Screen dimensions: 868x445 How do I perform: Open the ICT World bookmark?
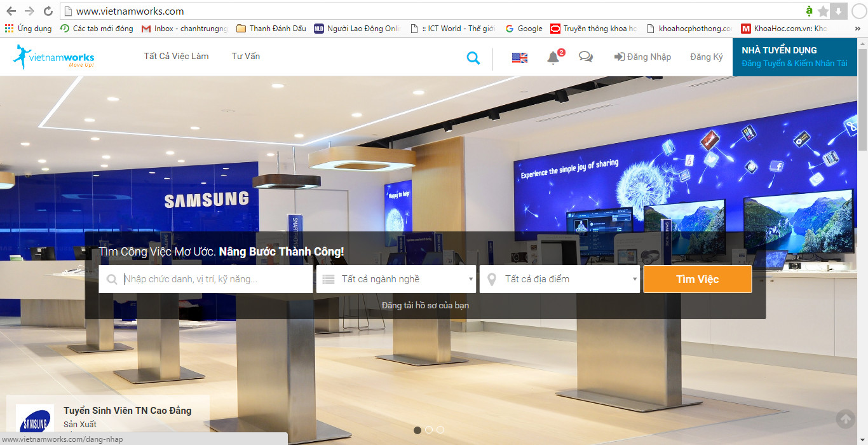click(x=453, y=29)
